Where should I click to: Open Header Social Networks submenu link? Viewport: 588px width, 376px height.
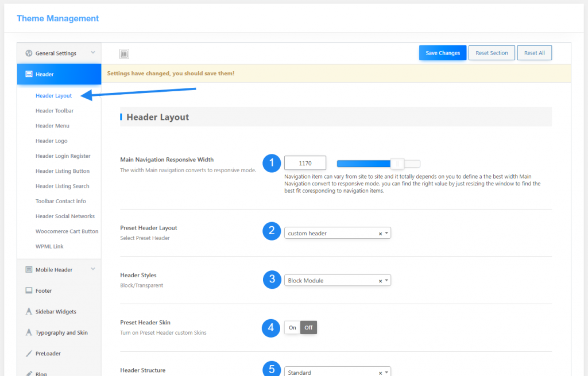[x=65, y=216]
